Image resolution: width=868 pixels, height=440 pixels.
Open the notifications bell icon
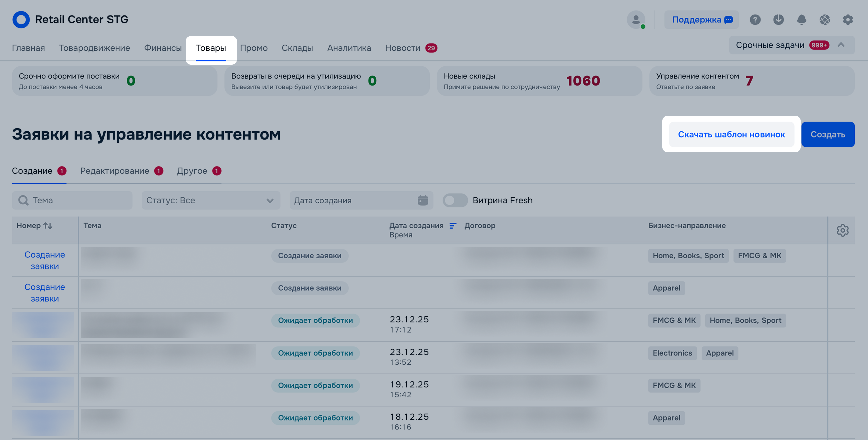click(801, 20)
